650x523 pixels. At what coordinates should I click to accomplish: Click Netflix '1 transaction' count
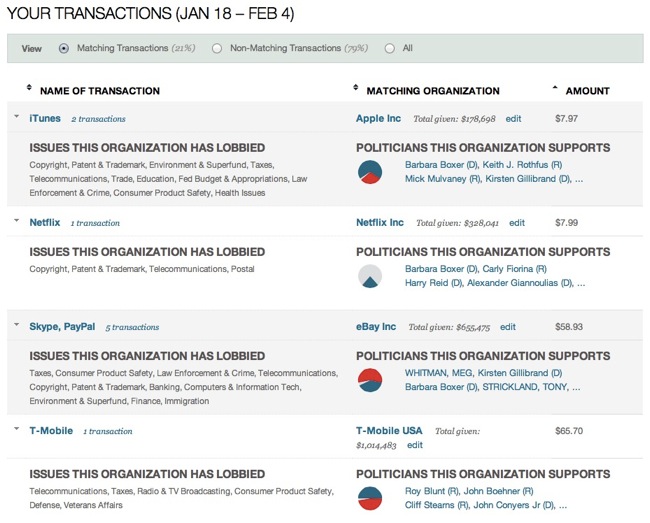coord(95,223)
